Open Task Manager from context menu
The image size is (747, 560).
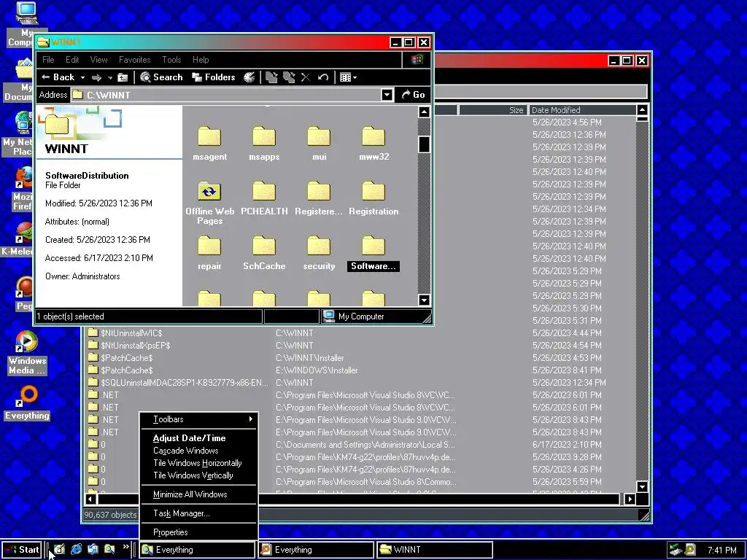pyautogui.click(x=198, y=513)
